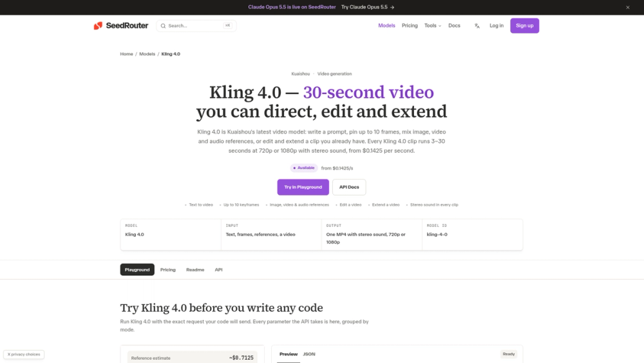This screenshot has height=363, width=644.
Task: Open the Docs nav item
Action: [454, 26]
